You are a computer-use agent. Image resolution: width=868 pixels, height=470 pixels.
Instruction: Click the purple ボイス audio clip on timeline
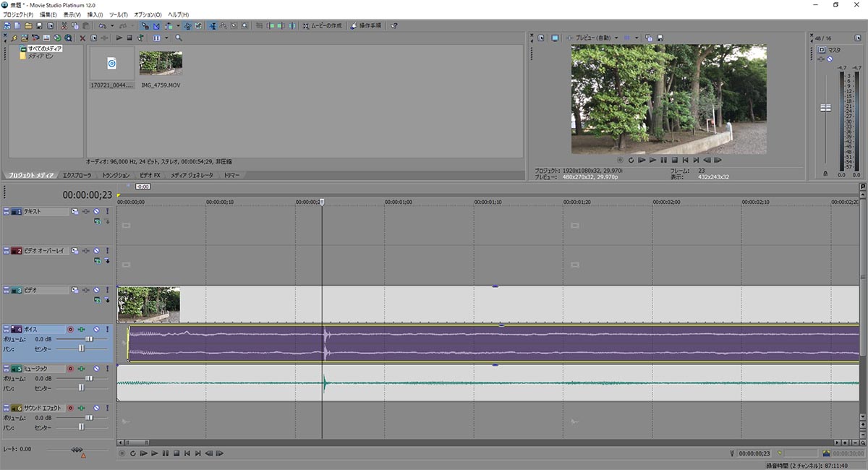click(494, 343)
